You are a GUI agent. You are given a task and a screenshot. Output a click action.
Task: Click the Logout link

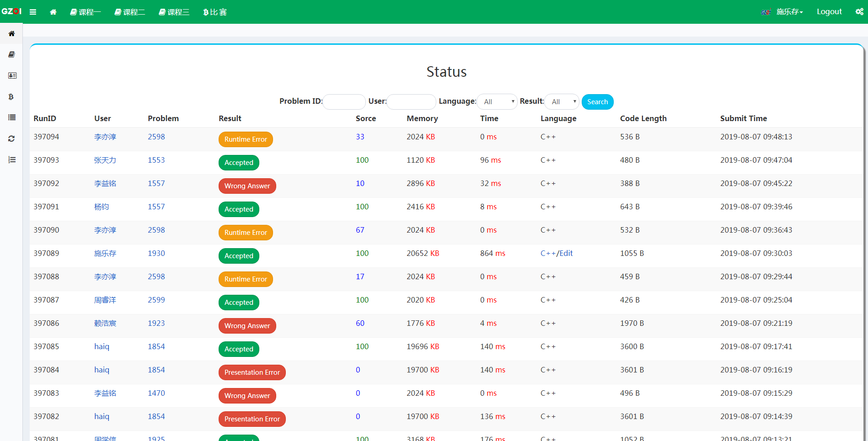point(829,12)
